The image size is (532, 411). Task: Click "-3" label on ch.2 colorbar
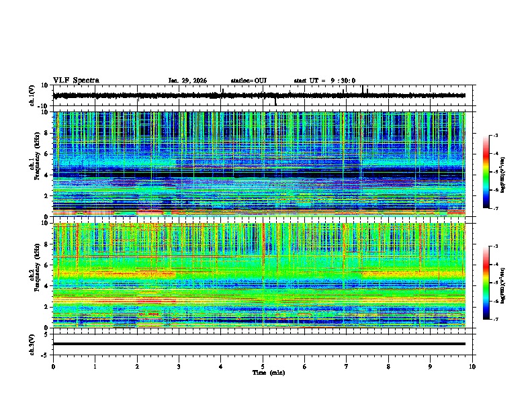coord(495,246)
